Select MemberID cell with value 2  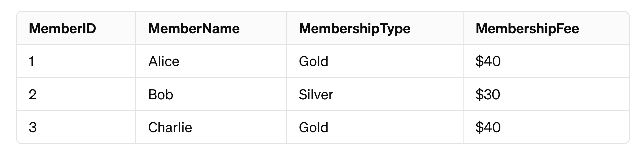76,94
